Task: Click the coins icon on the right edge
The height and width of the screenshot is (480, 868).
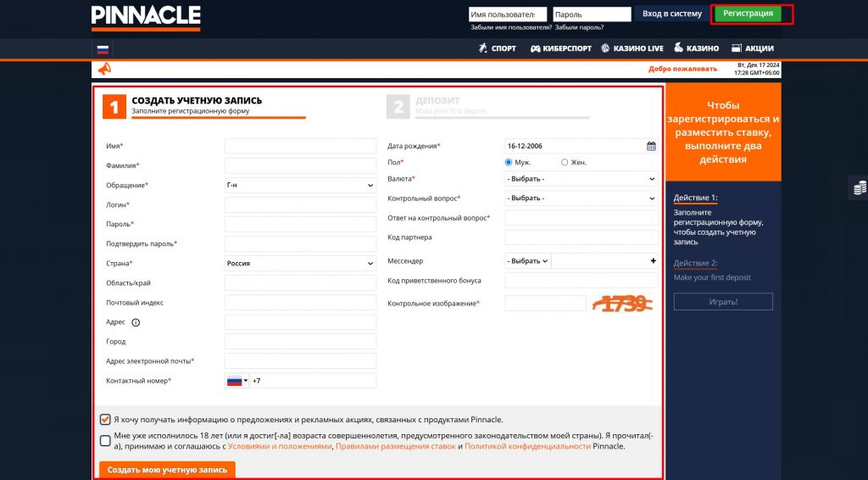Action: 860,187
